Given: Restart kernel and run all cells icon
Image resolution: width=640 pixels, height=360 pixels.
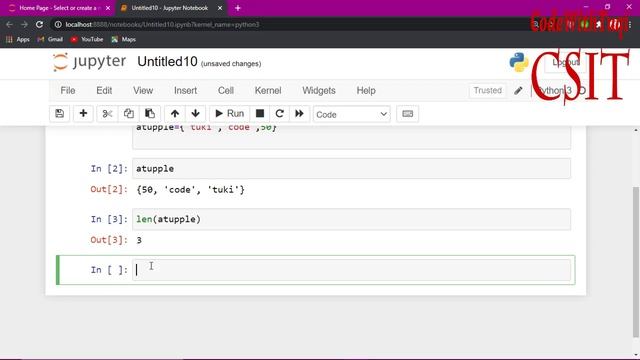Looking at the screenshot, I should point(299,114).
